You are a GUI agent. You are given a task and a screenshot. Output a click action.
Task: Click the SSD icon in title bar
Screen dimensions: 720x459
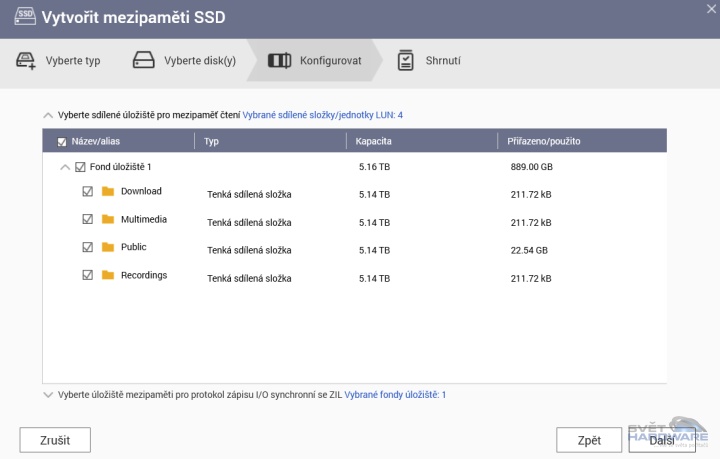20,18
